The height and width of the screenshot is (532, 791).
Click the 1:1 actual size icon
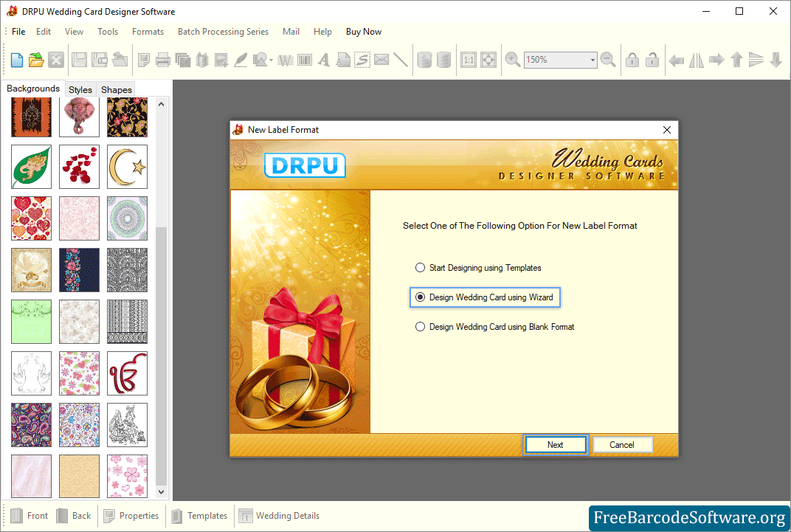click(469, 60)
